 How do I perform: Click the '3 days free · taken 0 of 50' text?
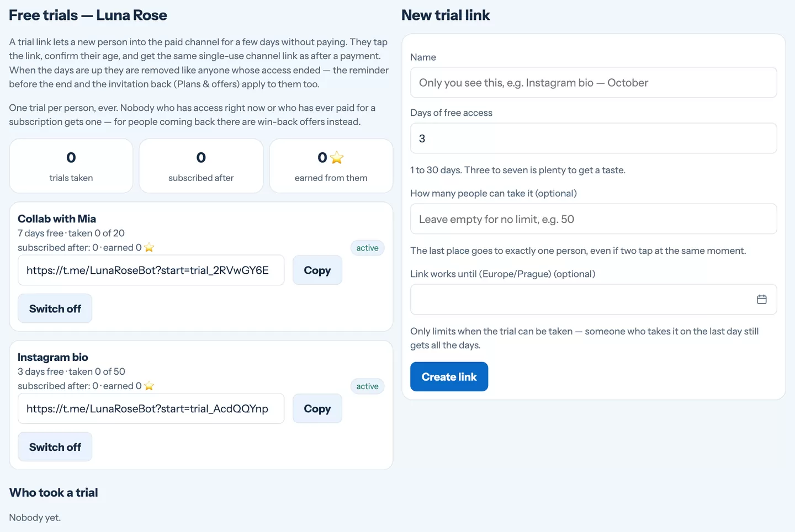71,371
